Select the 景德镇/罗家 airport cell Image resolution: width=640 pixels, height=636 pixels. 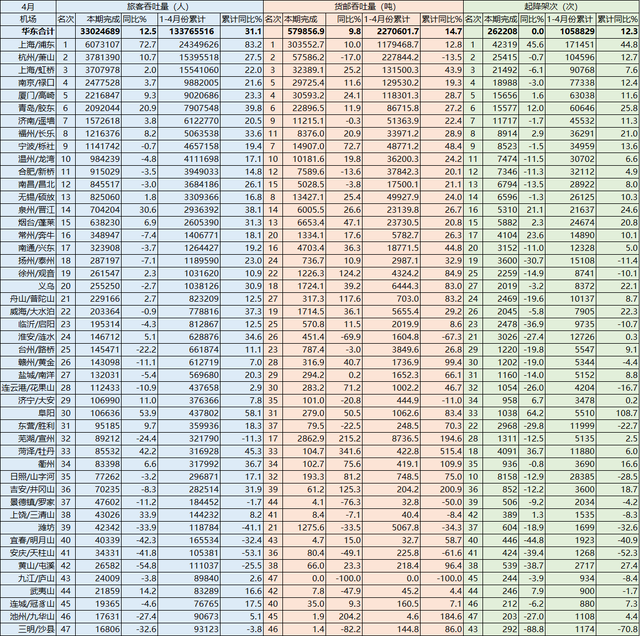pos(28,502)
